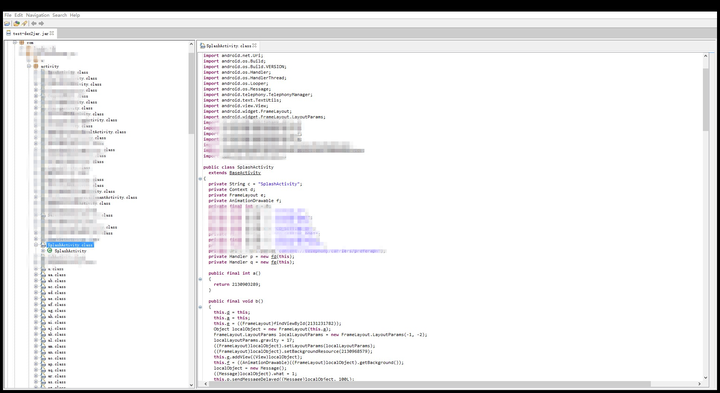Image resolution: width=720 pixels, height=393 pixels.
Task: Expand the ab.class tree node
Action: [36, 281]
